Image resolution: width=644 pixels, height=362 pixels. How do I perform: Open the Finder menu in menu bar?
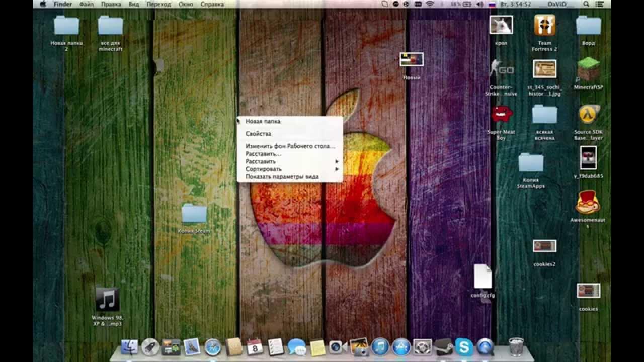[x=63, y=4]
